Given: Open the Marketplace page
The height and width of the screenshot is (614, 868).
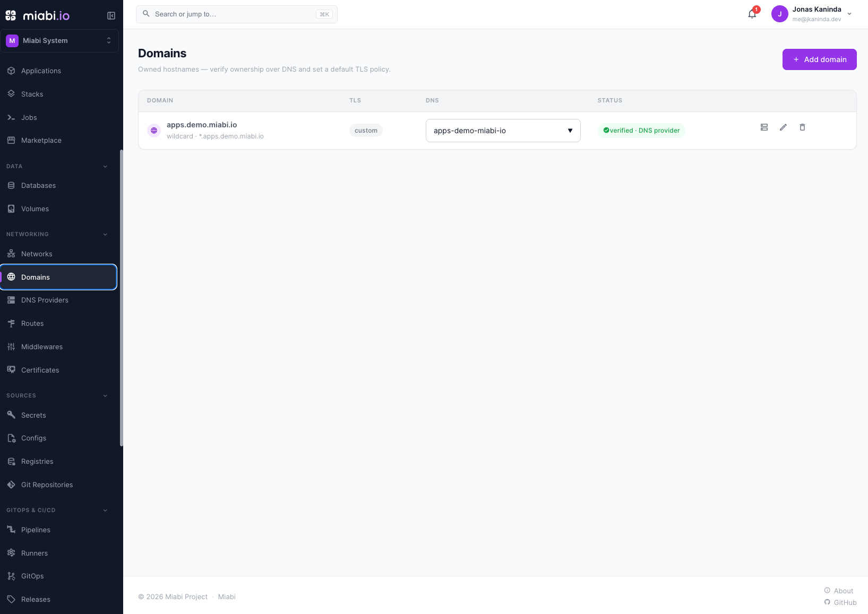Looking at the screenshot, I should pyautogui.click(x=58, y=140).
